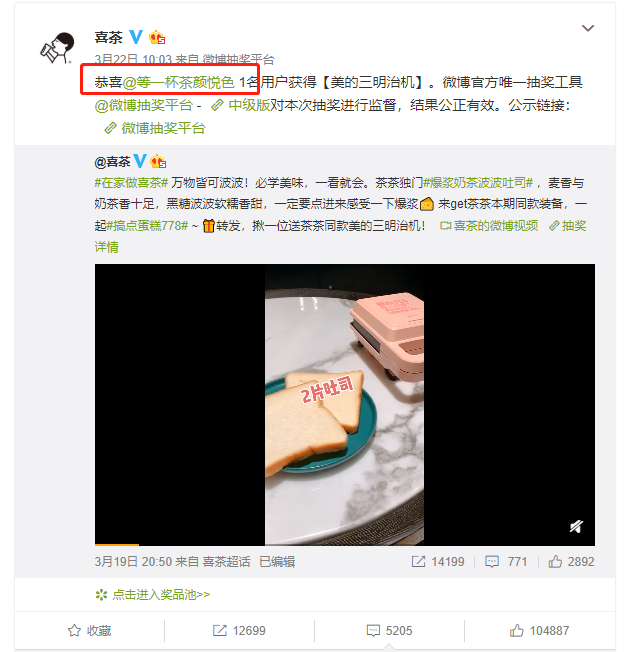Open the 5205 comments tab
Viewport: 637px width, 652px height.
[389, 631]
